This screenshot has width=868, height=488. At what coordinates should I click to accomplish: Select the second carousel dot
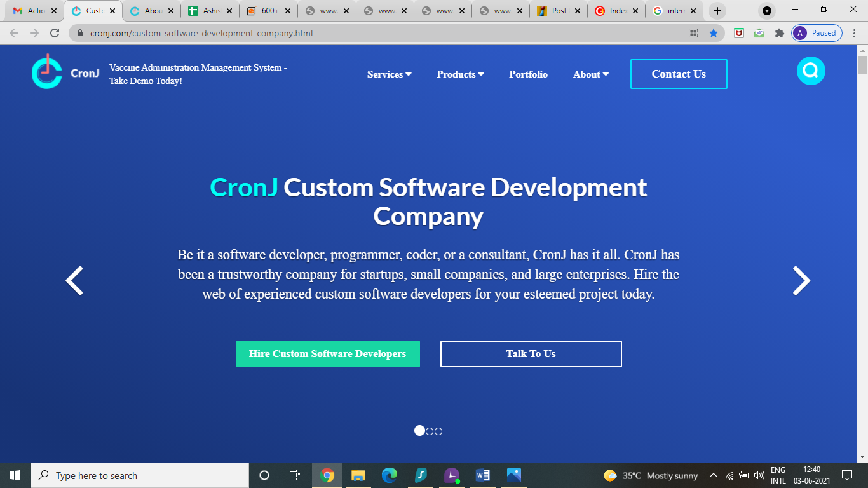coord(429,431)
